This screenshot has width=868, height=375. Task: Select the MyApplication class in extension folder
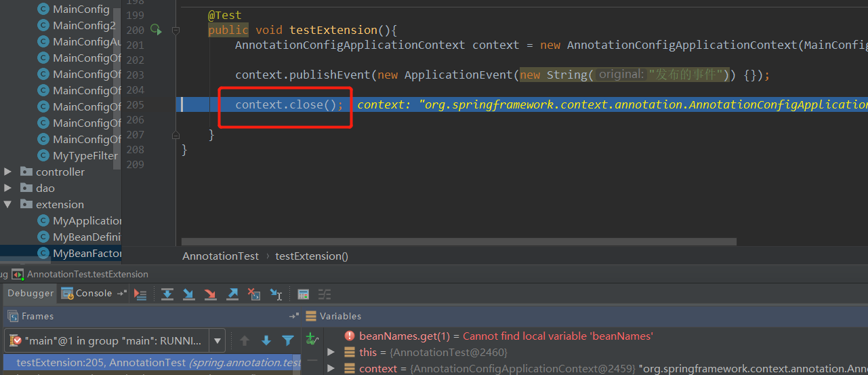[x=87, y=220]
